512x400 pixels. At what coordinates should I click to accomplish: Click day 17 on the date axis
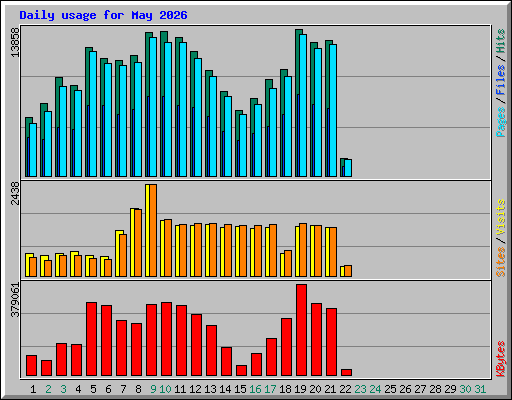click(270, 389)
